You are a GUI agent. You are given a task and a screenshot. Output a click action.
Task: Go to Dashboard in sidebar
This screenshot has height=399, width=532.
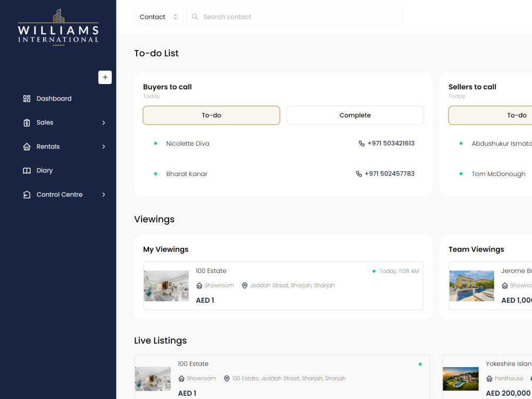[x=54, y=99]
